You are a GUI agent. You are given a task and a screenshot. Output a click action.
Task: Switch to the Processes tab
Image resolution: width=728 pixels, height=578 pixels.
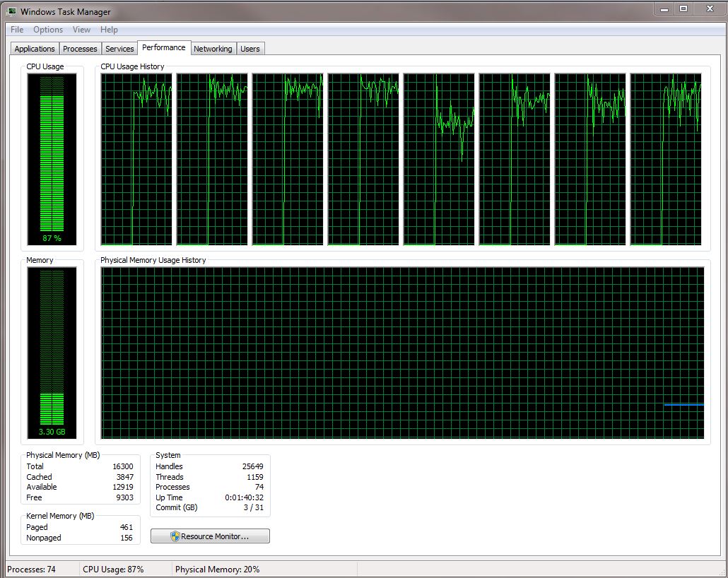pos(80,49)
